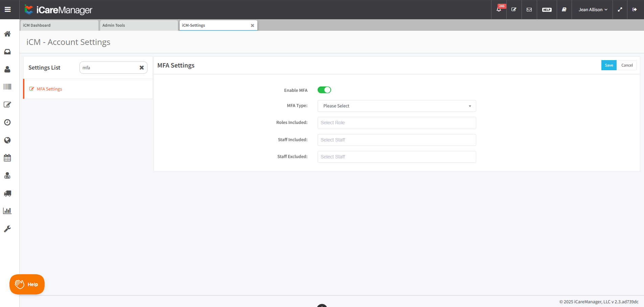
Task: Go to Home in the sidebar
Action: point(7,34)
